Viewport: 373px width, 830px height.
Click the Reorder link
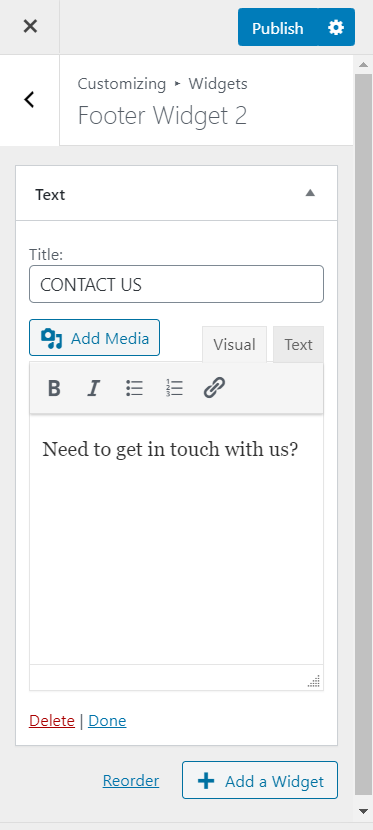tap(131, 781)
